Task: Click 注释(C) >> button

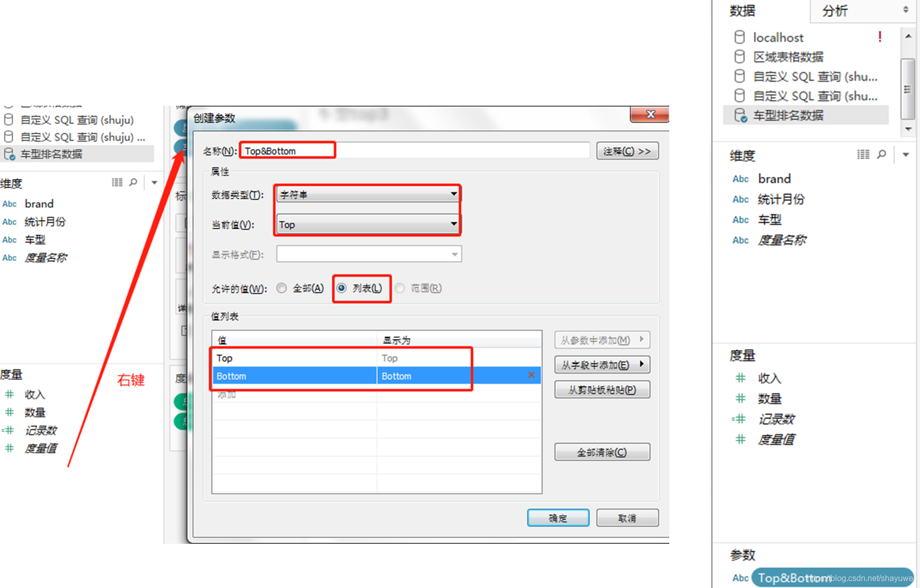Action: [x=627, y=151]
